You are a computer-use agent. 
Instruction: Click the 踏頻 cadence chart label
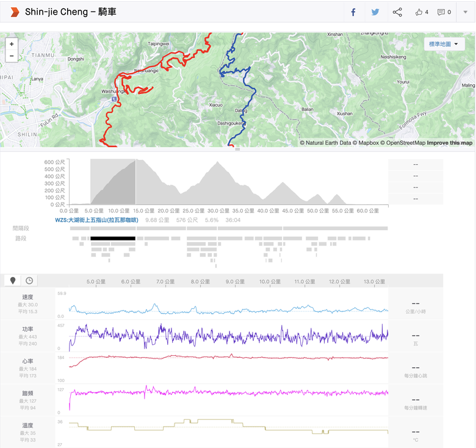27,393
